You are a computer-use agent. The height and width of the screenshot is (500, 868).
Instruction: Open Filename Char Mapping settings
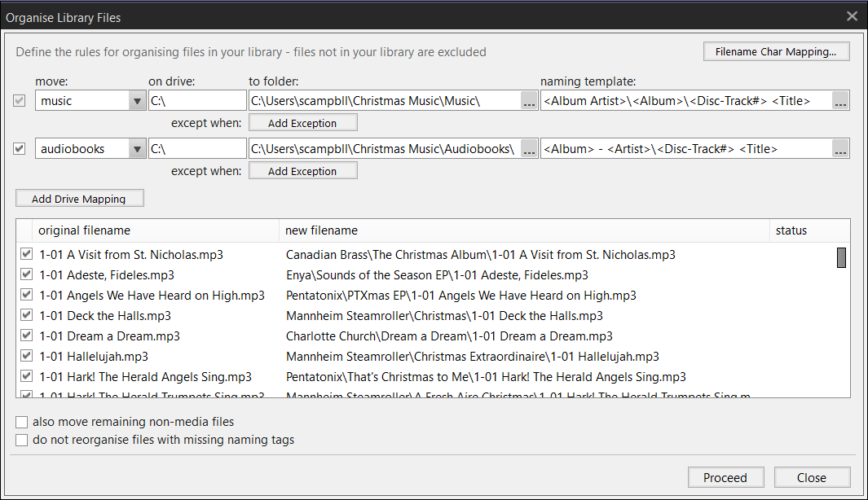776,52
